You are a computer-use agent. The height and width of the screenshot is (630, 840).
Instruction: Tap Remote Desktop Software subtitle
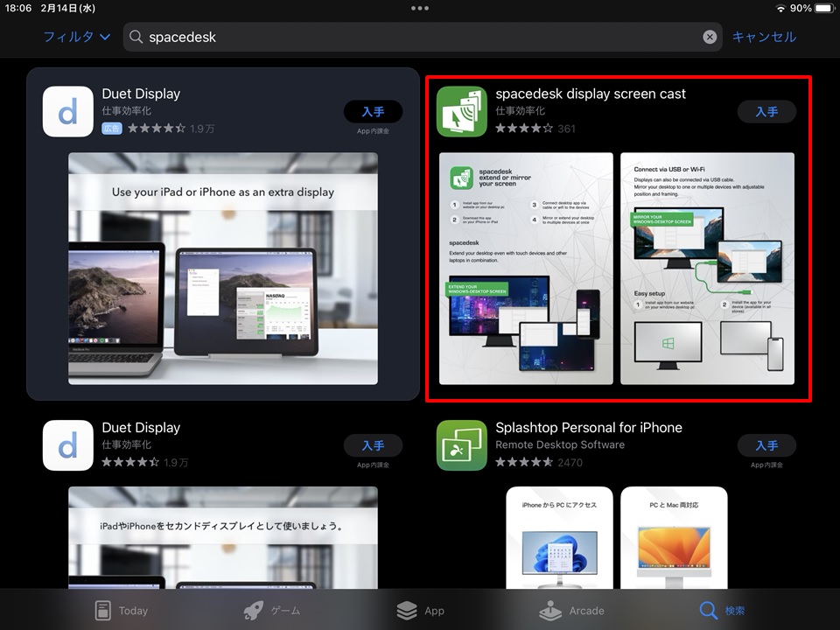[560, 444]
